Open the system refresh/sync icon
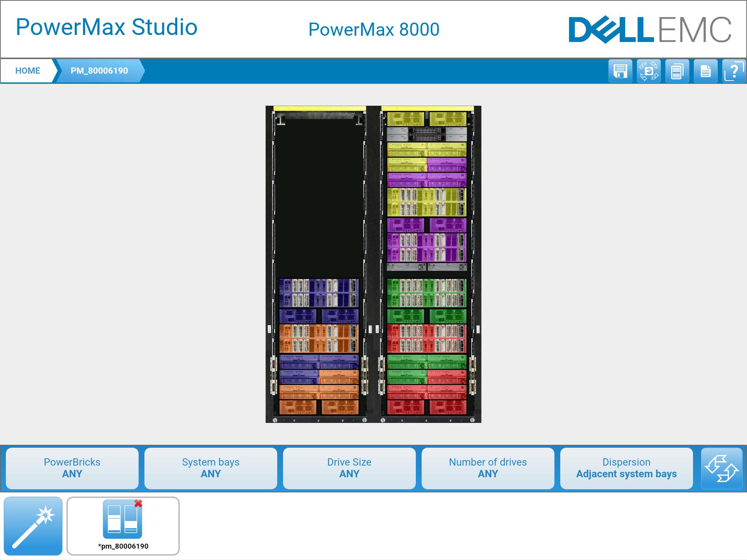The height and width of the screenshot is (560, 747). (x=647, y=71)
